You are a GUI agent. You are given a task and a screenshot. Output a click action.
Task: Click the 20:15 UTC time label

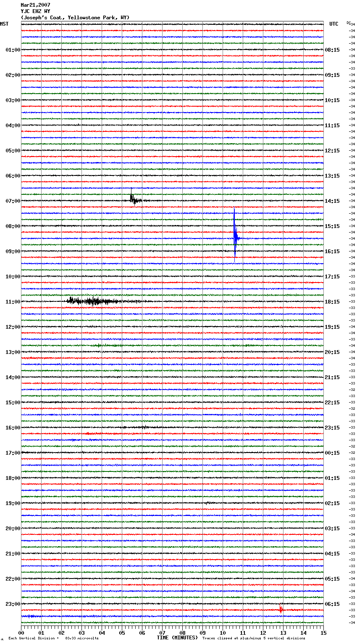pos(332,352)
